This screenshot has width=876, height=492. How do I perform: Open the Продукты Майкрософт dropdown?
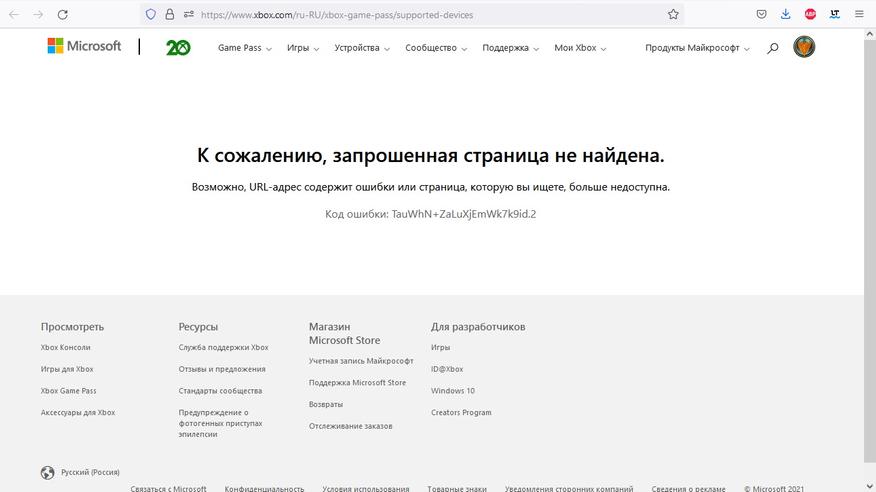(697, 48)
